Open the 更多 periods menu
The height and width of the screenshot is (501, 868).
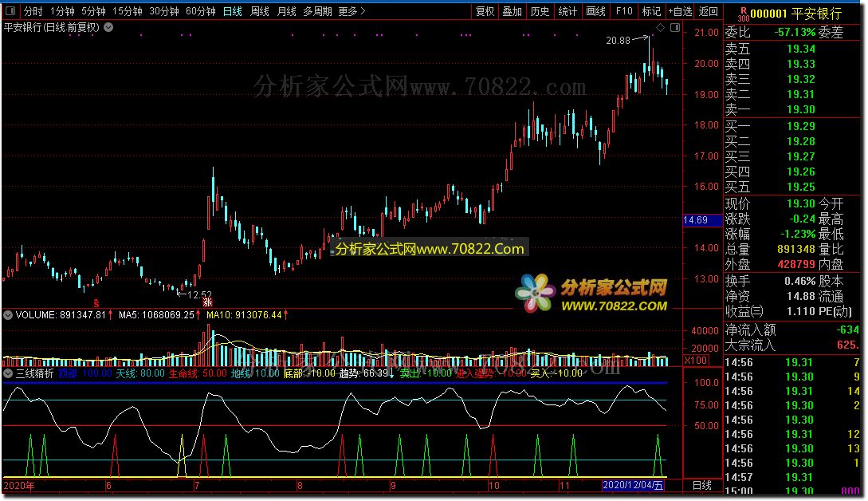point(352,11)
